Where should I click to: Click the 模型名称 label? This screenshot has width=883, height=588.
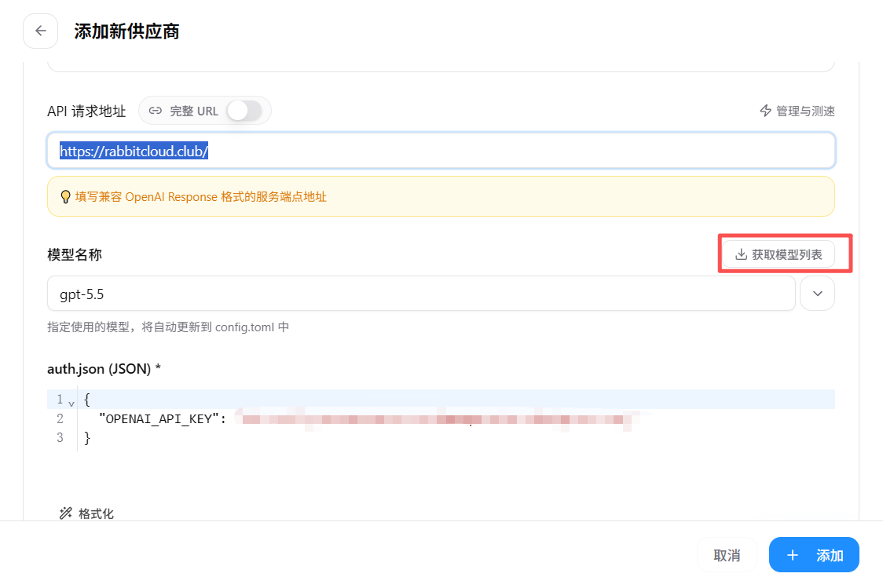(x=75, y=255)
